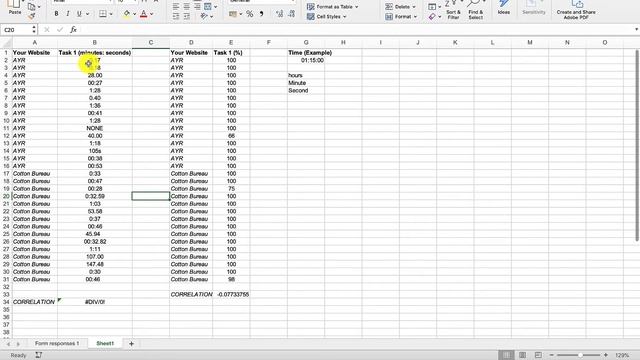
Task: Click the Select All corner triangle
Action: click(x=7, y=42)
